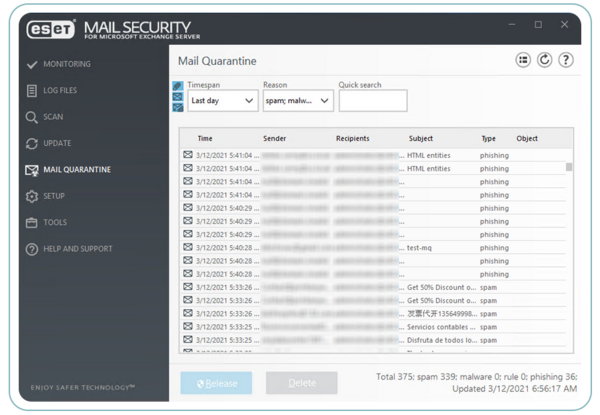Select the second 'HTML entities' phishing row
The image size is (600, 415).
point(373,169)
